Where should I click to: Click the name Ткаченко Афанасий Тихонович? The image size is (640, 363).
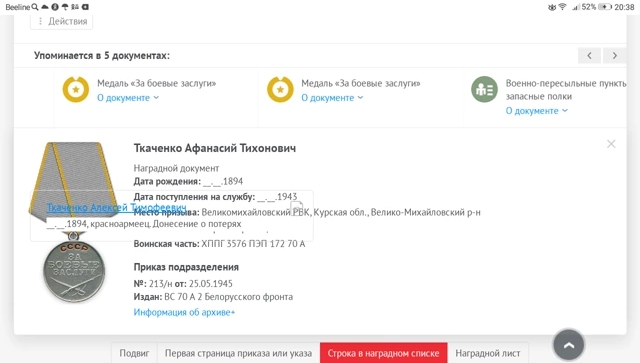pos(215,148)
